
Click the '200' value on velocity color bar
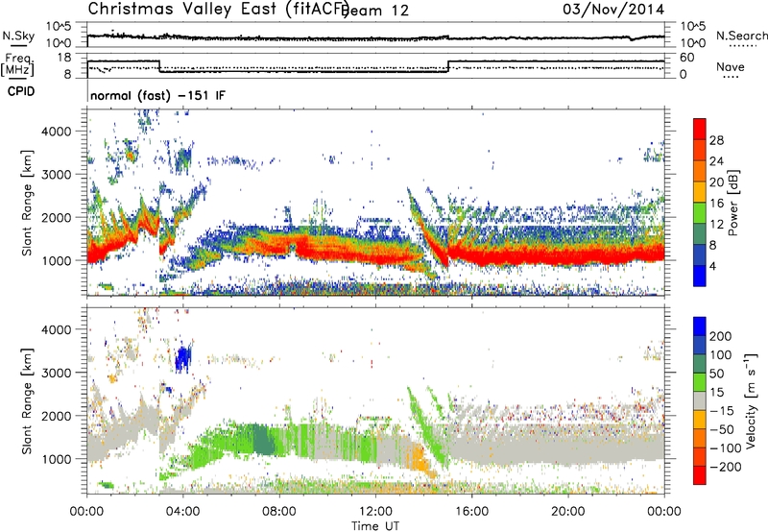click(721, 336)
